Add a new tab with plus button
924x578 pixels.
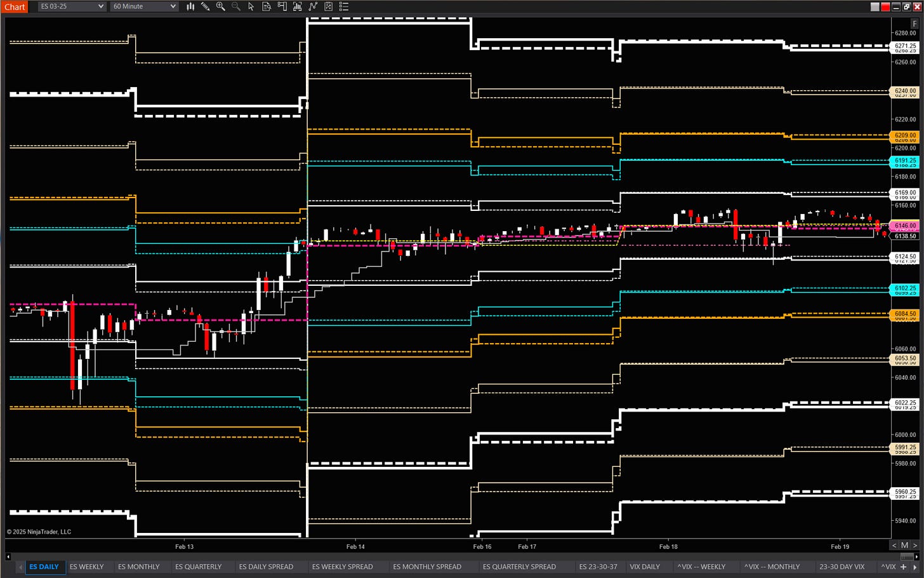coord(903,567)
